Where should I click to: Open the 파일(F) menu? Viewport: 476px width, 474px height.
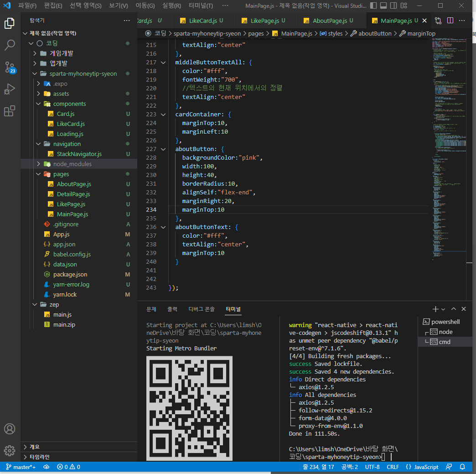pos(27,5)
